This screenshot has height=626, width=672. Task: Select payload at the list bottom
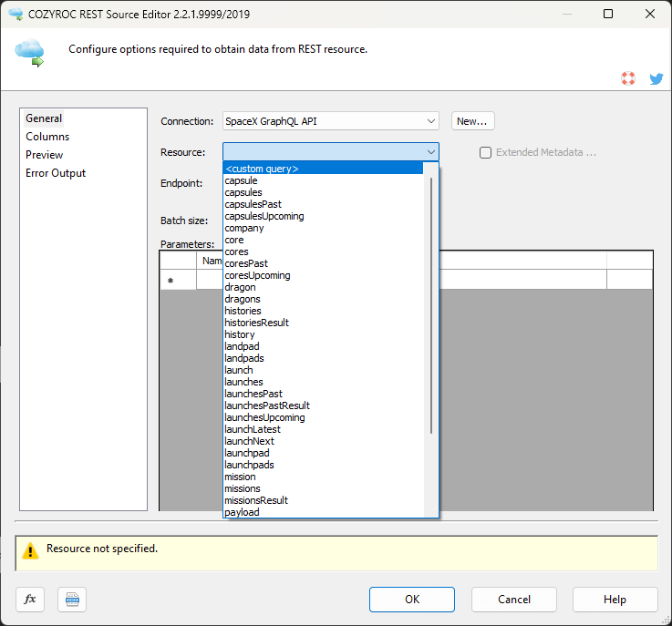pyautogui.click(x=323, y=512)
